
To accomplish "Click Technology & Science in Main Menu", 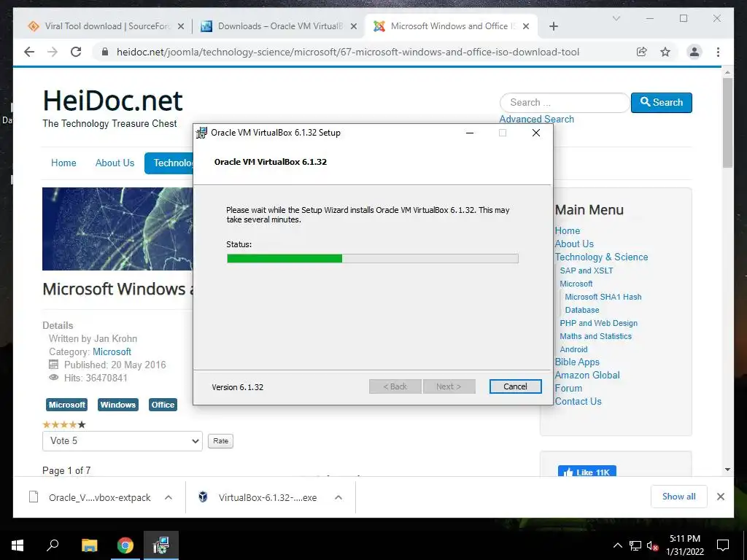I will 601,257.
